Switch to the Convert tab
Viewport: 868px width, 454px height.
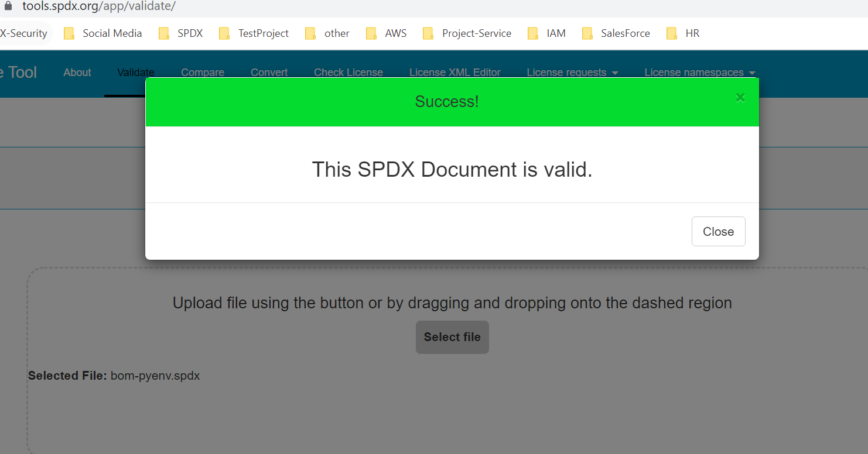tap(269, 72)
